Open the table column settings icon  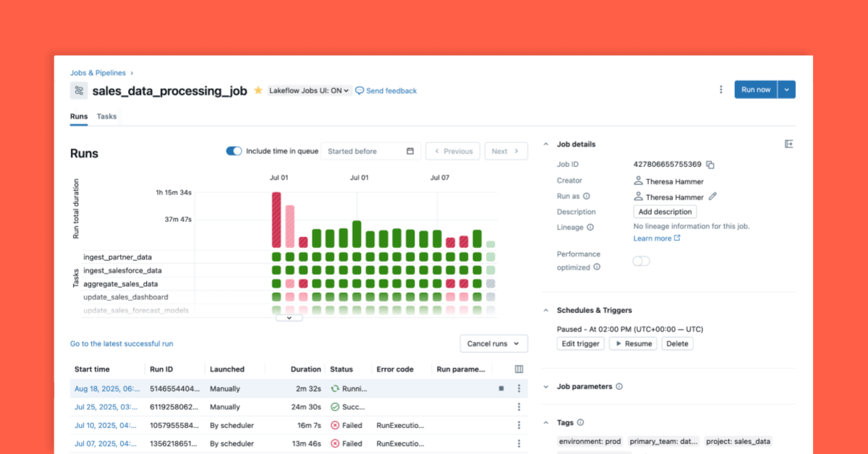coord(519,369)
